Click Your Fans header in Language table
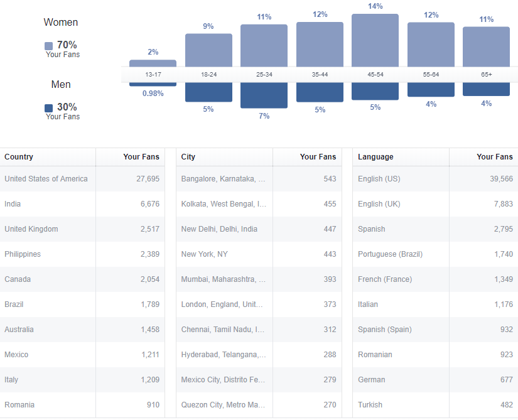Image resolution: width=518 pixels, height=420 pixels. 494,157
